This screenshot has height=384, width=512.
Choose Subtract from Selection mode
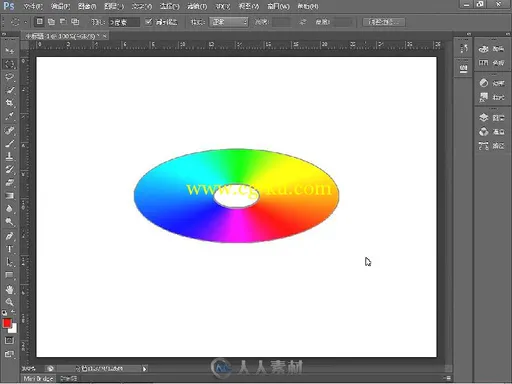click(63, 22)
